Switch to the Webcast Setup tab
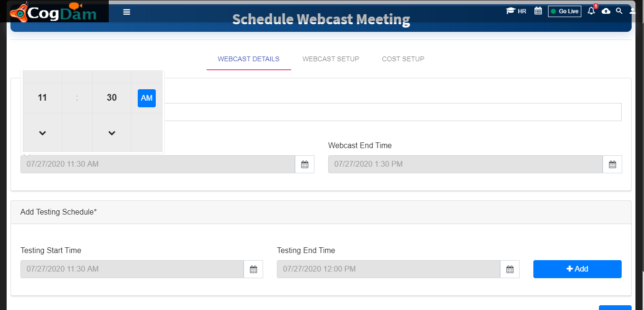 (x=331, y=59)
